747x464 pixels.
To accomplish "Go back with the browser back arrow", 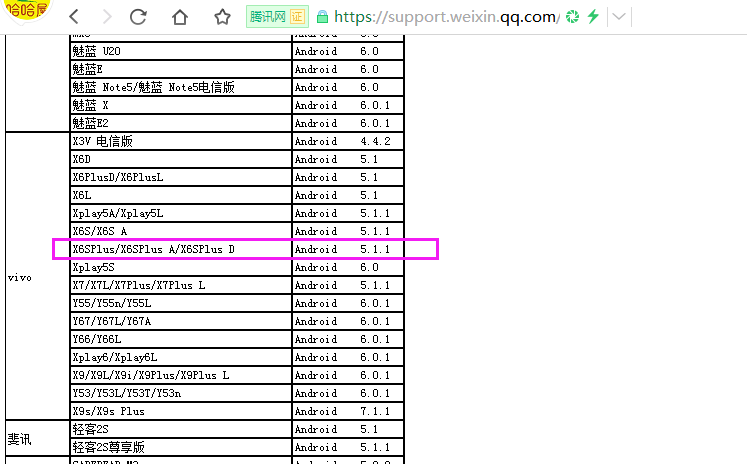I will tap(74, 17).
